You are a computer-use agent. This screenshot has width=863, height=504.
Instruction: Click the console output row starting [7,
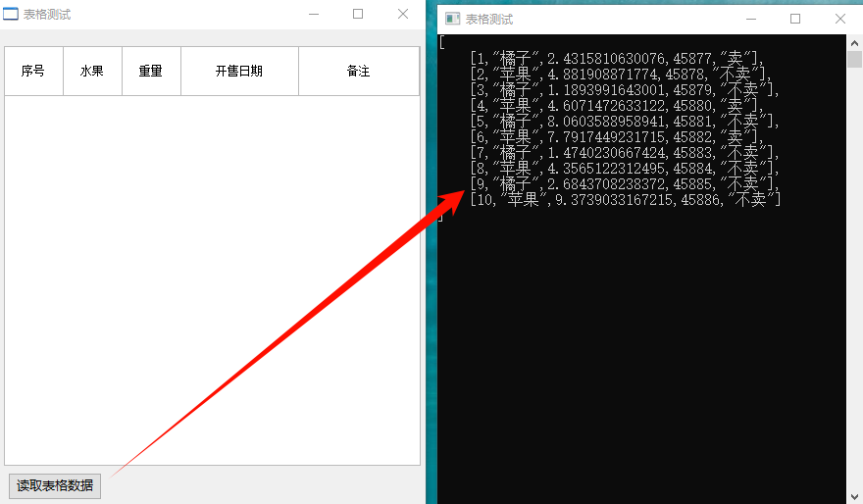click(x=624, y=153)
